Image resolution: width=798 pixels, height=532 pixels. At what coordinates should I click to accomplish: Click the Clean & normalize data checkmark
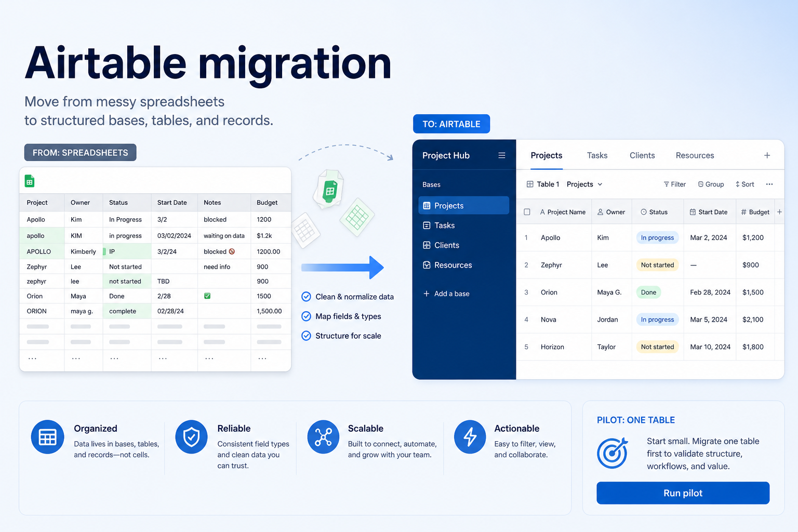(307, 297)
